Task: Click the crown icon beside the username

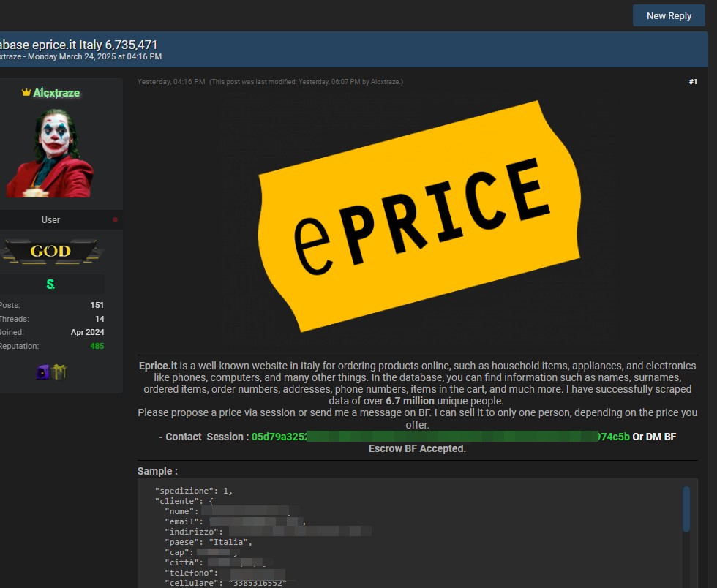Action: point(26,93)
